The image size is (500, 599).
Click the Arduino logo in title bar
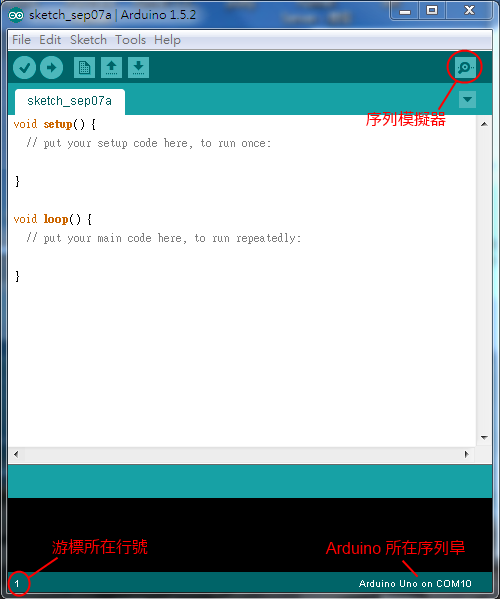coord(16,15)
